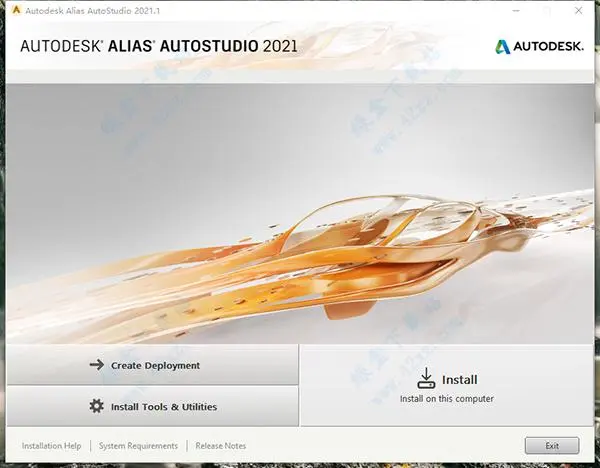Exit the Autodesk installer

[552, 445]
